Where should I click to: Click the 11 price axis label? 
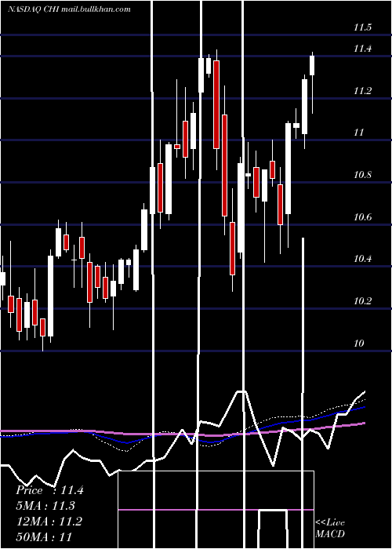pyautogui.click(x=359, y=133)
